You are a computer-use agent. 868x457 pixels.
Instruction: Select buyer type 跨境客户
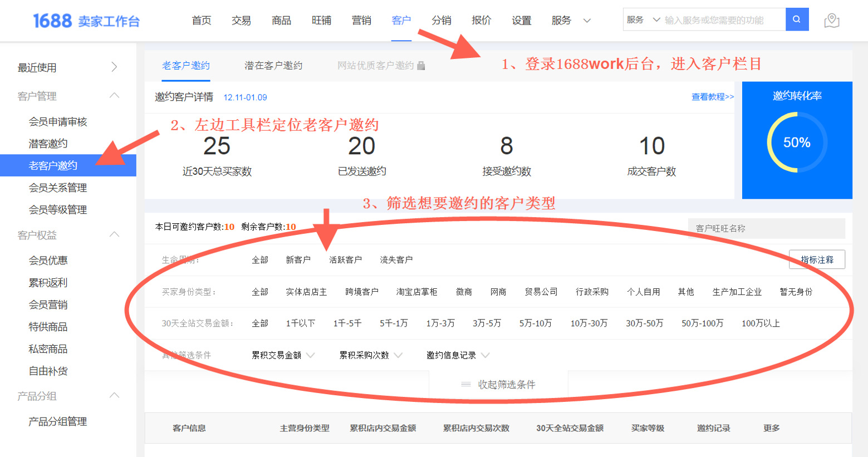click(362, 292)
